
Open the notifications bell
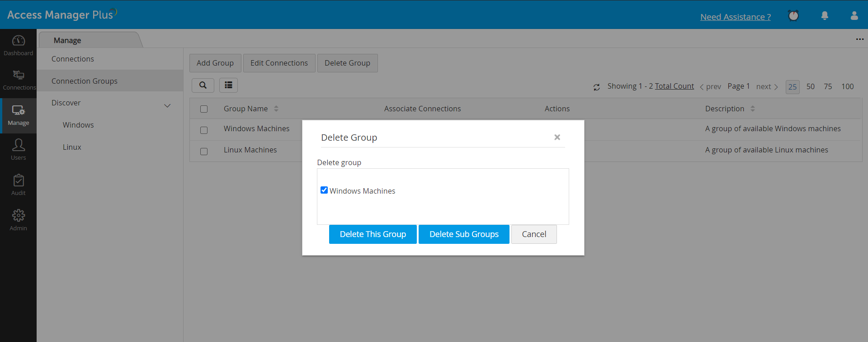[x=825, y=16]
